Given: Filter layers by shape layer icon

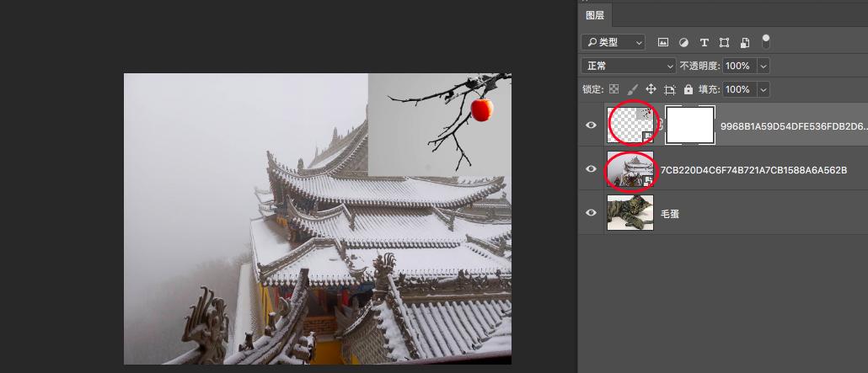Looking at the screenshot, I should 724,42.
